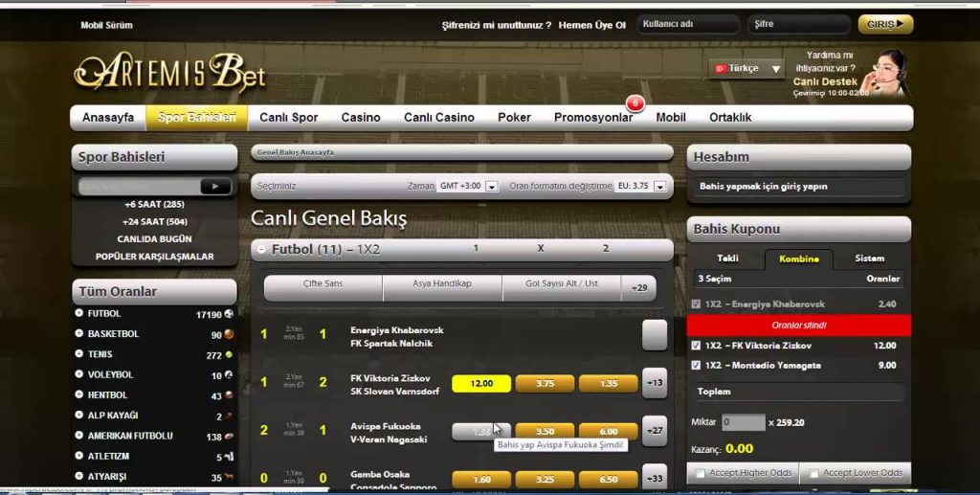The height and width of the screenshot is (495, 980).
Task: Click the football icon beside FUTBOL count
Action: tap(229, 314)
